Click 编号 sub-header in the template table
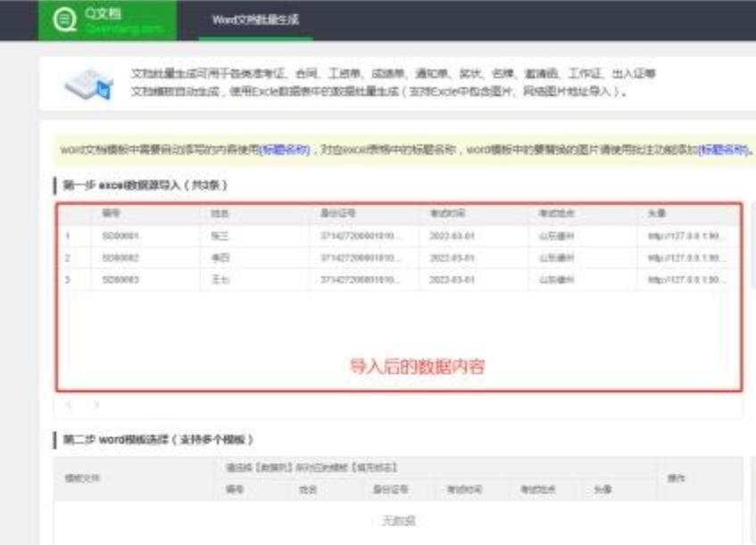Screen dimensions: 756x545 click(x=235, y=490)
